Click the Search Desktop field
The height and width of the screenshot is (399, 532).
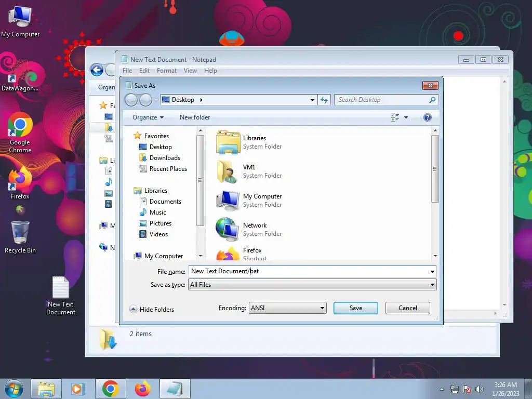(x=382, y=100)
